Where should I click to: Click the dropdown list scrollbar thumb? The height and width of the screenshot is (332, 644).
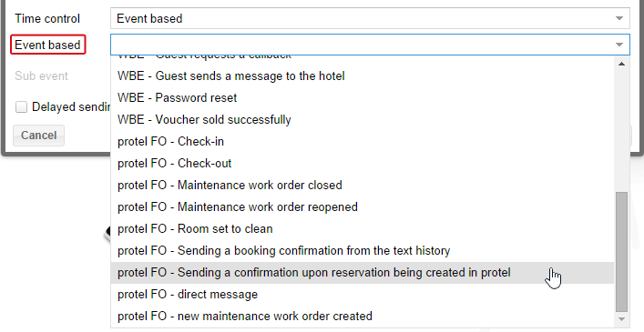point(622,252)
